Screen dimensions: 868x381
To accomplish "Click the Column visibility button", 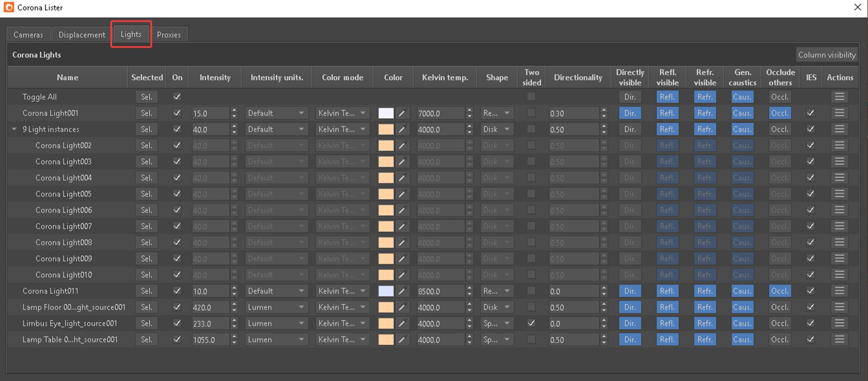I will [x=827, y=55].
